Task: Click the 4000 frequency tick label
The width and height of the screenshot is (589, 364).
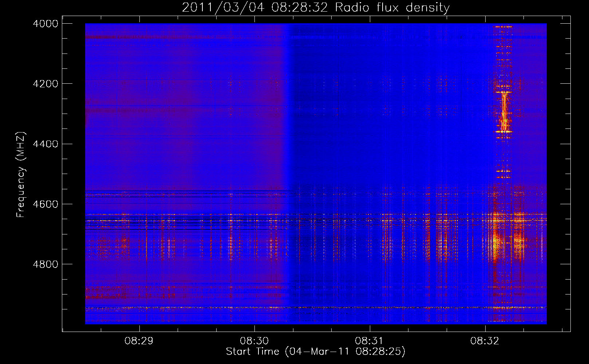Action: [46, 24]
